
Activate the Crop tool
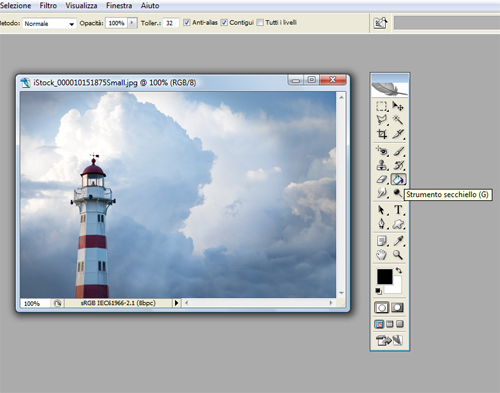[382, 134]
